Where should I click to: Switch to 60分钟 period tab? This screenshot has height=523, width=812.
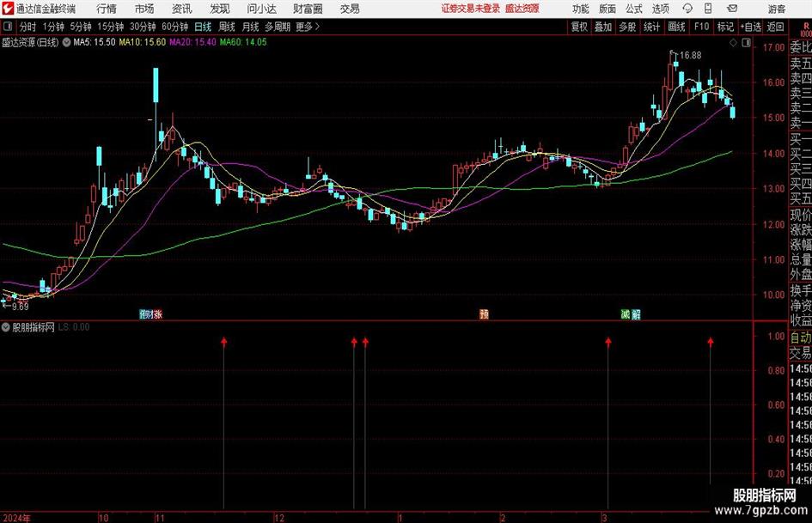click(174, 27)
